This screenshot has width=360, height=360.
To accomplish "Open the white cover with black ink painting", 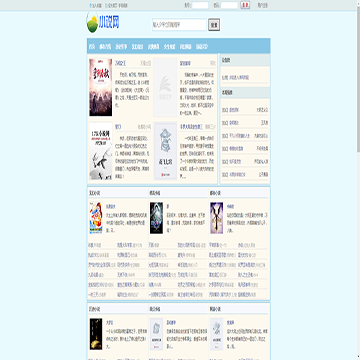I will [101, 152].
